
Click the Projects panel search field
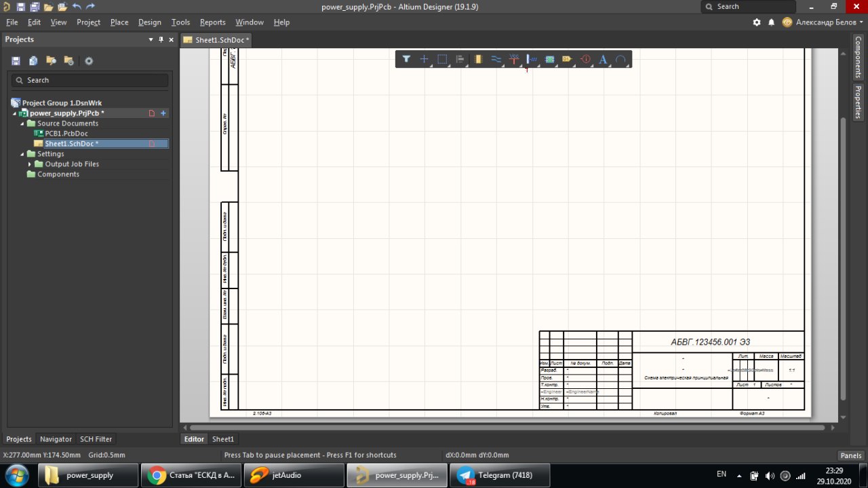pos(90,80)
